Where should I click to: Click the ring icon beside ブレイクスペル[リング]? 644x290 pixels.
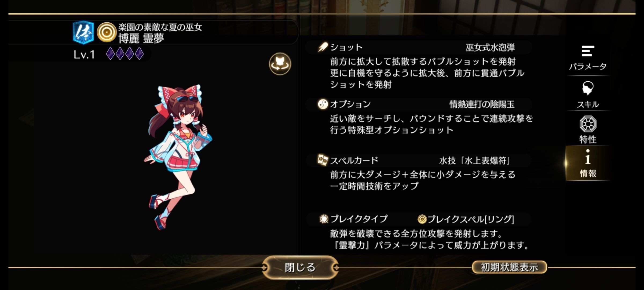[x=422, y=219]
